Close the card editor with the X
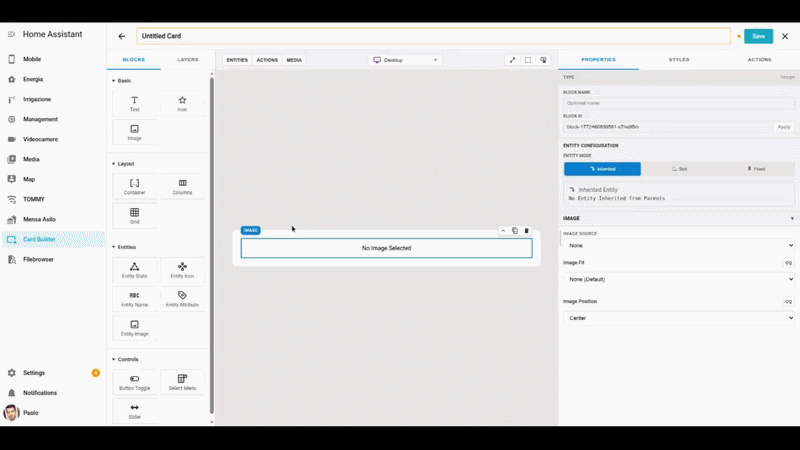The width and height of the screenshot is (800, 450). pyautogui.click(x=785, y=36)
